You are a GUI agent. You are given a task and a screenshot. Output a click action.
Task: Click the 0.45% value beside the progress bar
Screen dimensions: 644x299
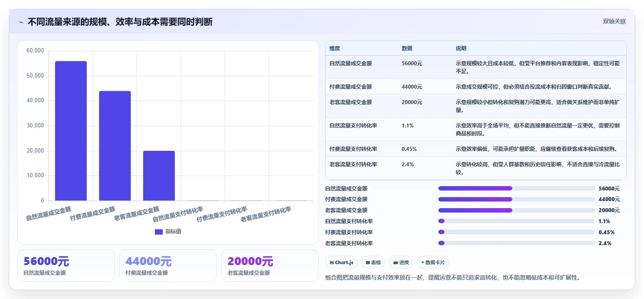tap(607, 232)
